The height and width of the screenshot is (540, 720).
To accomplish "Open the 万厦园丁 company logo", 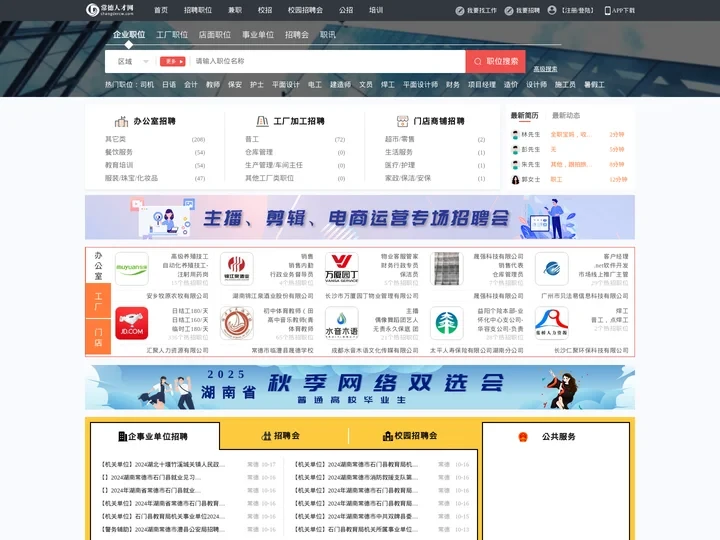I will (342, 269).
